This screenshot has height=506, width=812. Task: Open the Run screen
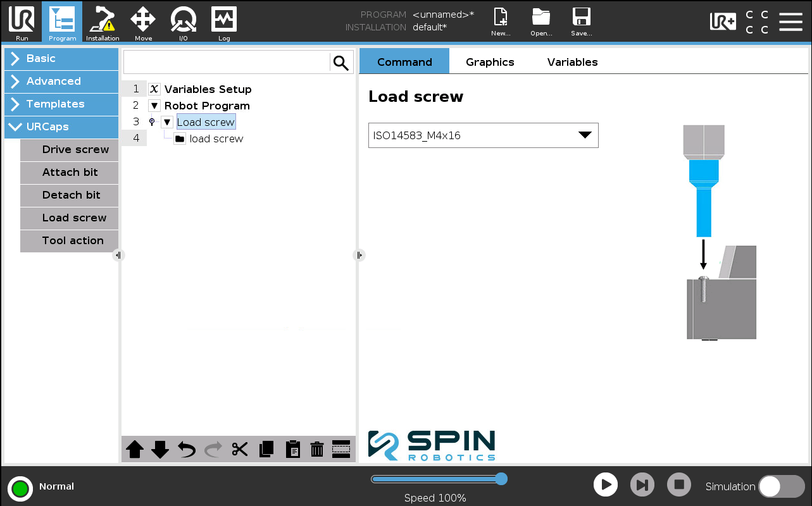22,22
